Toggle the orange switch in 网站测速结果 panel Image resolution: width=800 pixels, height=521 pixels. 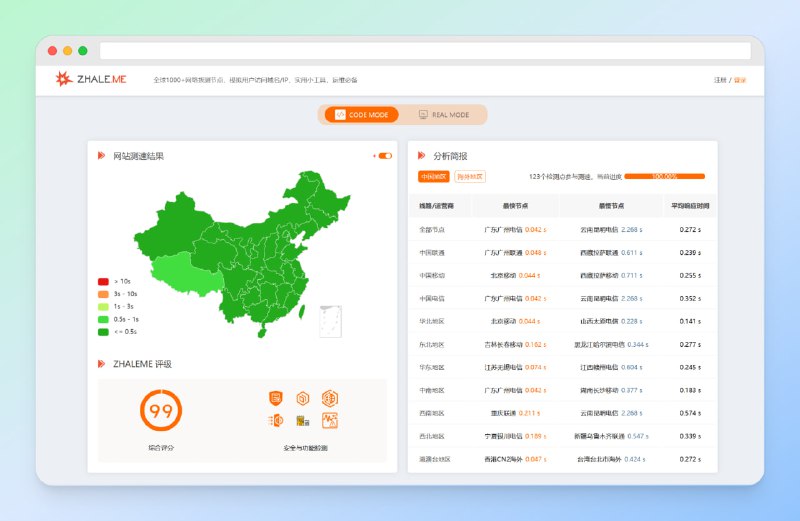[384, 156]
